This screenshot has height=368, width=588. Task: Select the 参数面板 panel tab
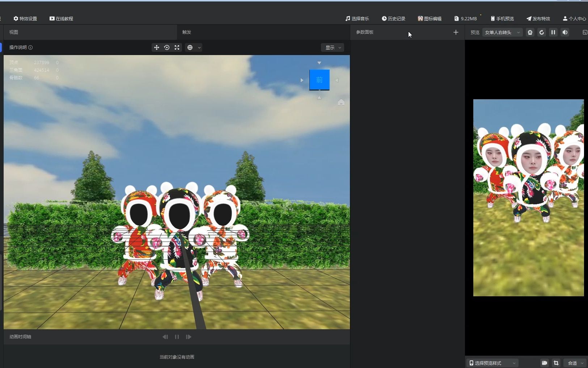tap(365, 32)
